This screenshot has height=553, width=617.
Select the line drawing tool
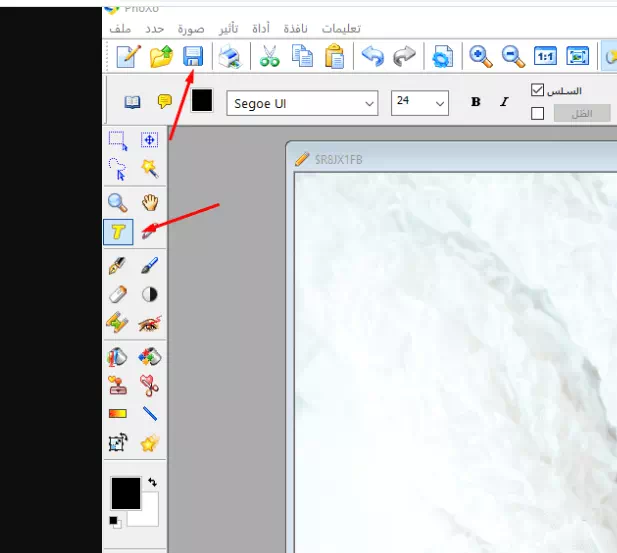click(150, 414)
